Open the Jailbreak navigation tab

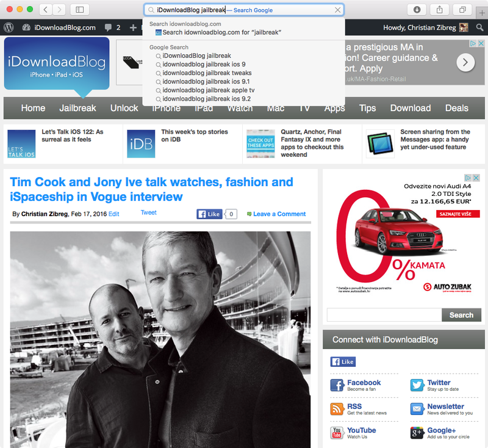coord(78,108)
